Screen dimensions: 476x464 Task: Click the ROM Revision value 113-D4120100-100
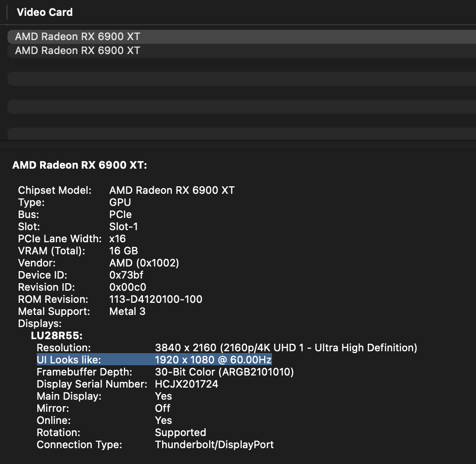(156, 300)
